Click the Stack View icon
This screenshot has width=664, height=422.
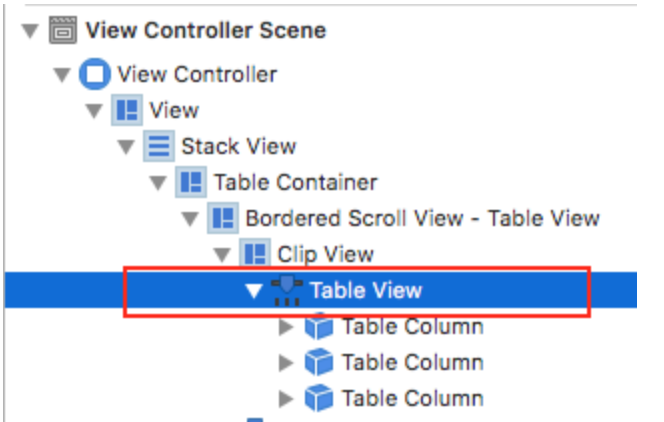[158, 146]
